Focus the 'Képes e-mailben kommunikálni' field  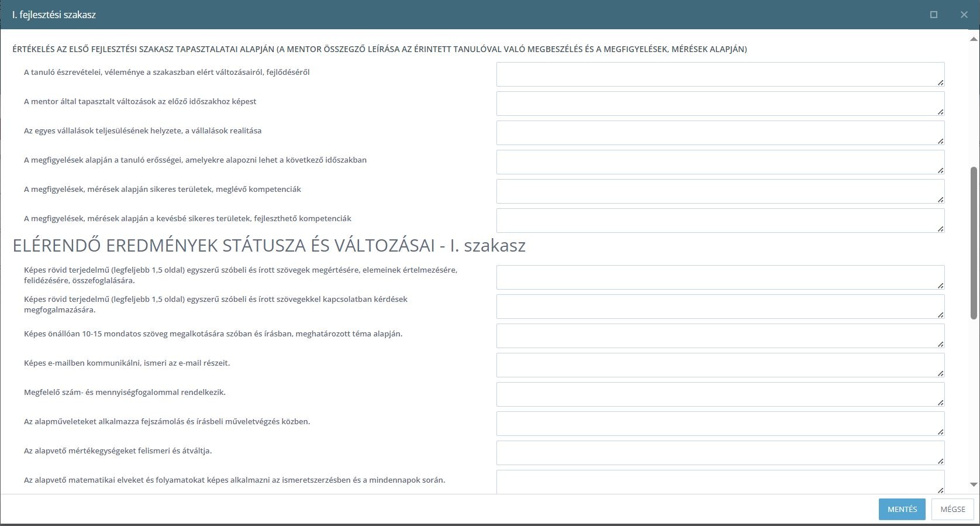coord(720,365)
